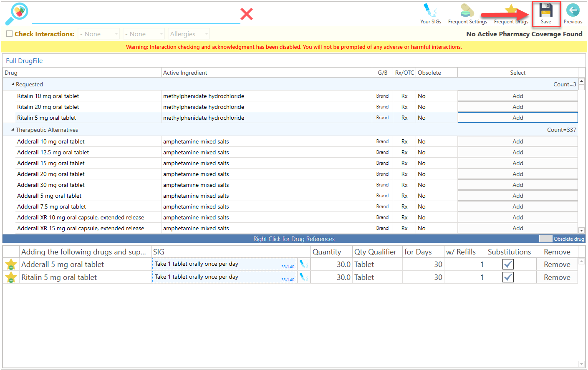Click 'No Active Pharmacy Coverage Found' text

[524, 34]
